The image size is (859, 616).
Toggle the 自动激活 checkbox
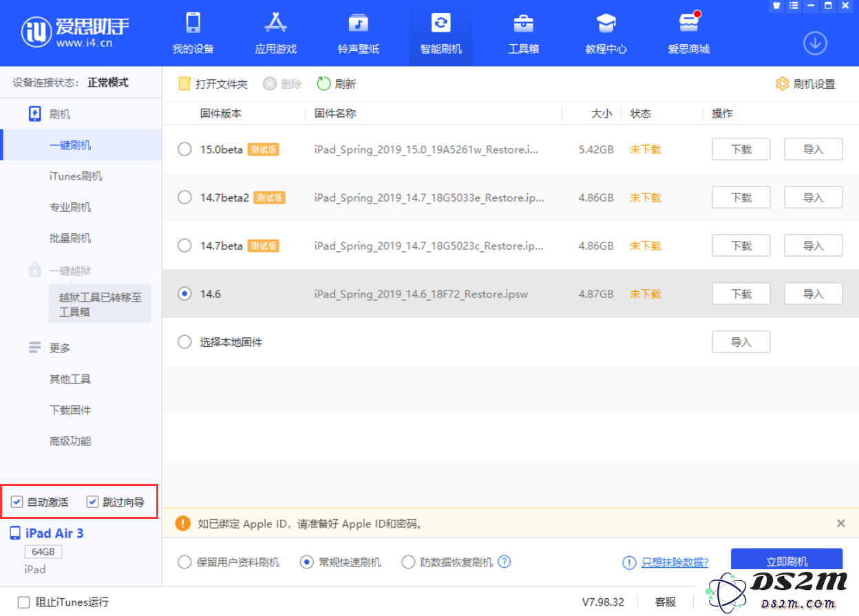17,502
